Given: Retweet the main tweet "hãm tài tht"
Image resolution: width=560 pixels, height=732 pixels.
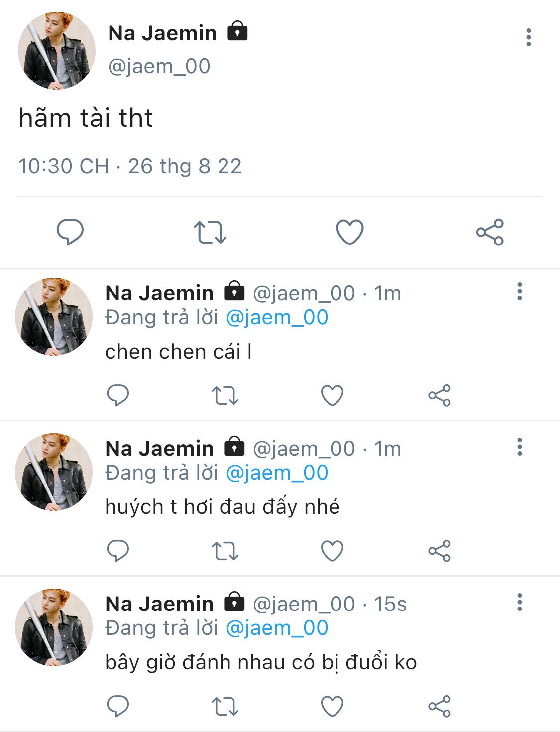Looking at the screenshot, I should coord(210,232).
